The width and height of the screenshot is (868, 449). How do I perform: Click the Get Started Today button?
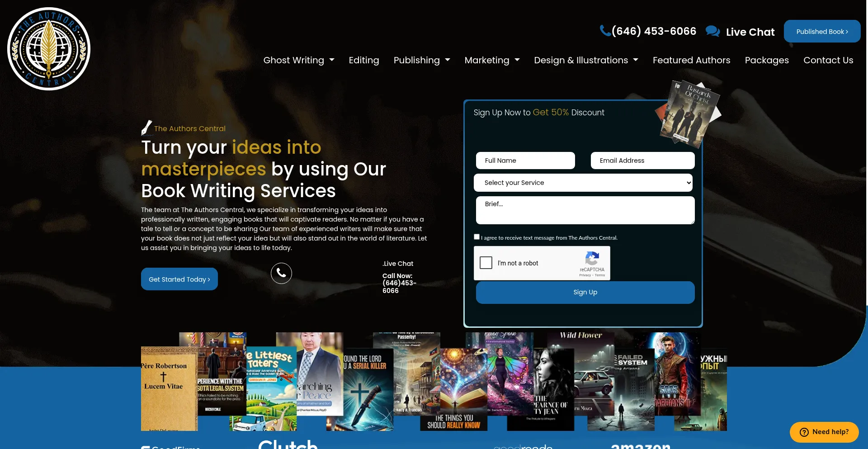pos(179,279)
